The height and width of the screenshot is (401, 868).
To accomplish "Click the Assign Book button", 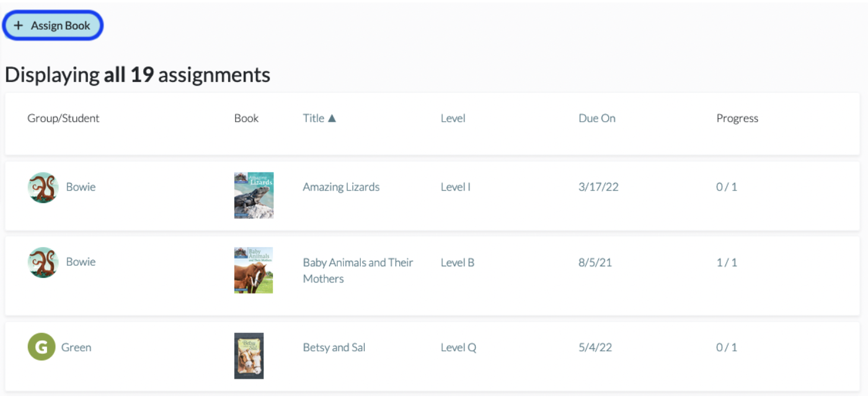I will tap(53, 26).
